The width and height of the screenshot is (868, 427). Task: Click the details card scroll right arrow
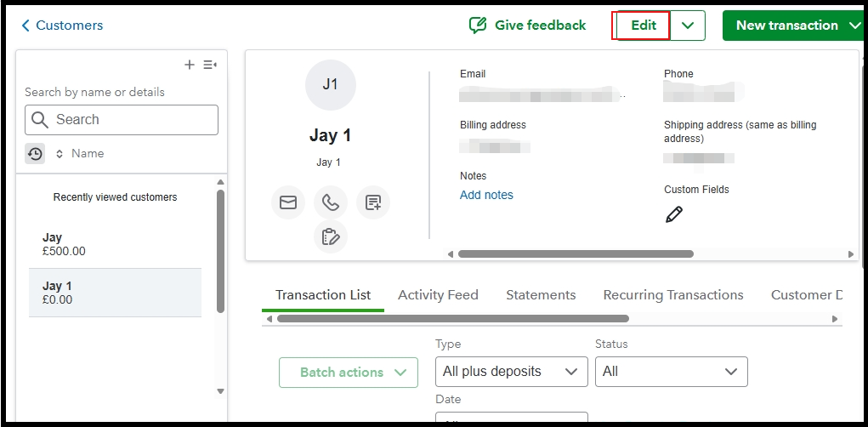pos(851,254)
